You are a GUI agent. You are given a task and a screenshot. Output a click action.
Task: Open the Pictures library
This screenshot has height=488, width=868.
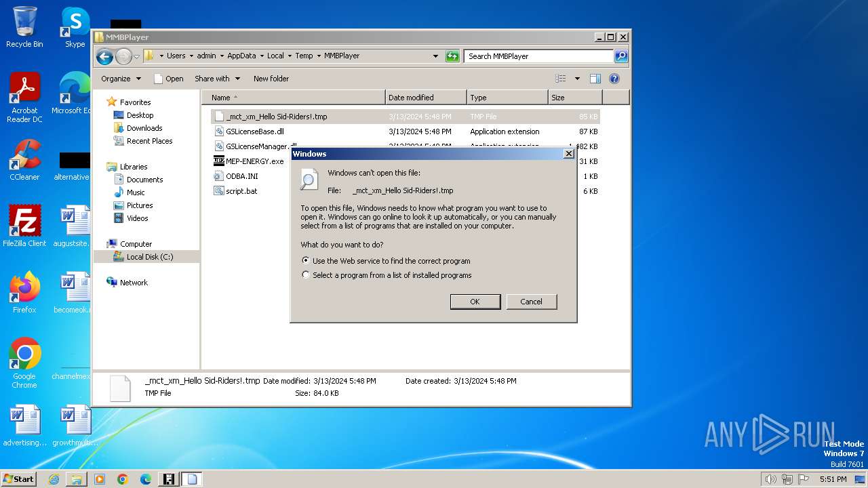coord(140,205)
